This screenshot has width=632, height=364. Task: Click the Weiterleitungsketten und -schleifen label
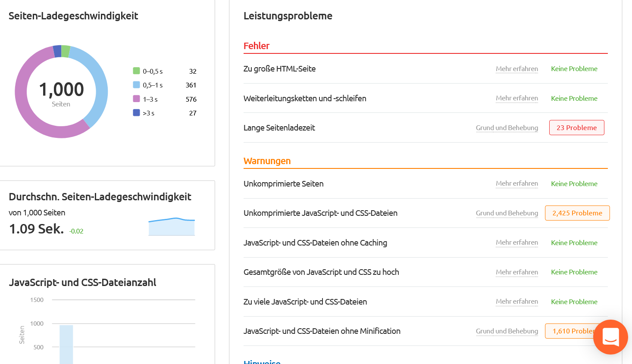pos(305,98)
